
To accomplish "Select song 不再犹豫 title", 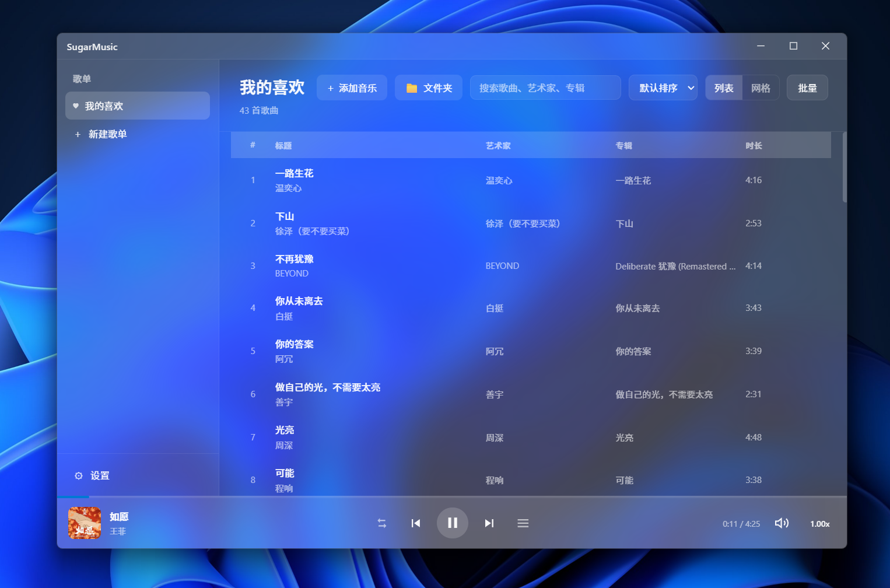I will 295,259.
